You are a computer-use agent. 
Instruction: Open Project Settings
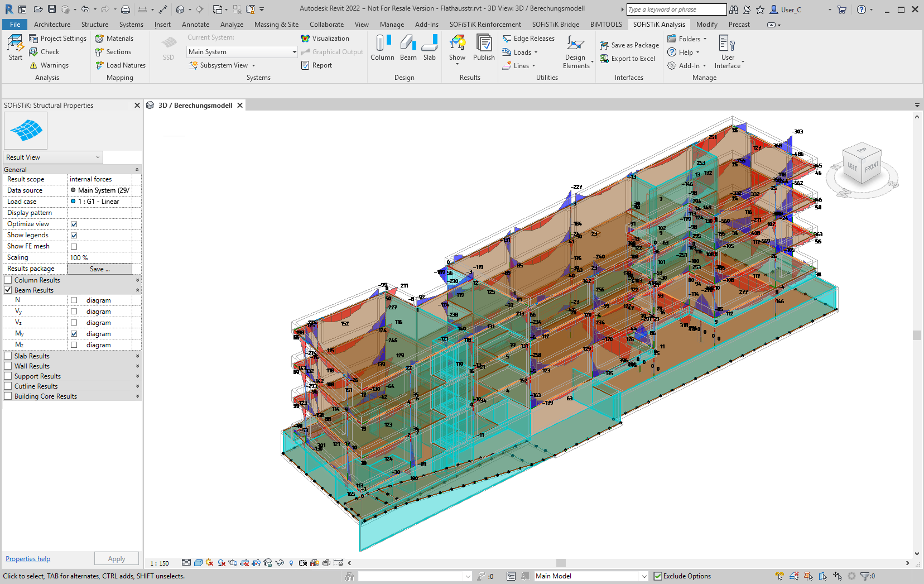(58, 39)
